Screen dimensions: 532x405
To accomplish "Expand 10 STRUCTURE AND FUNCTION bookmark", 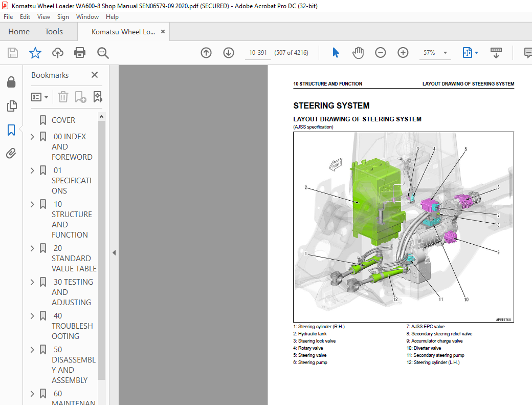I will tap(32, 204).
